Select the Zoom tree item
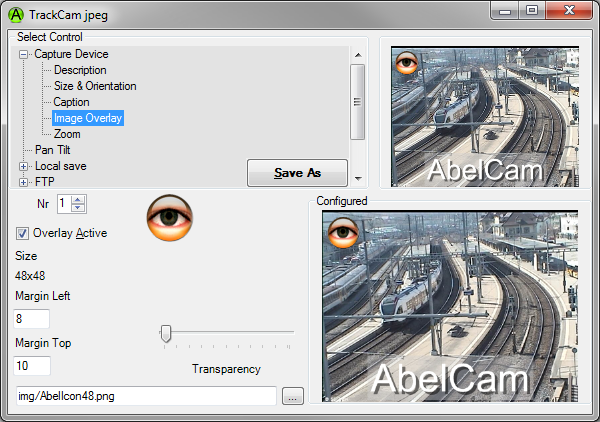Image resolution: width=600 pixels, height=422 pixels. 67,134
